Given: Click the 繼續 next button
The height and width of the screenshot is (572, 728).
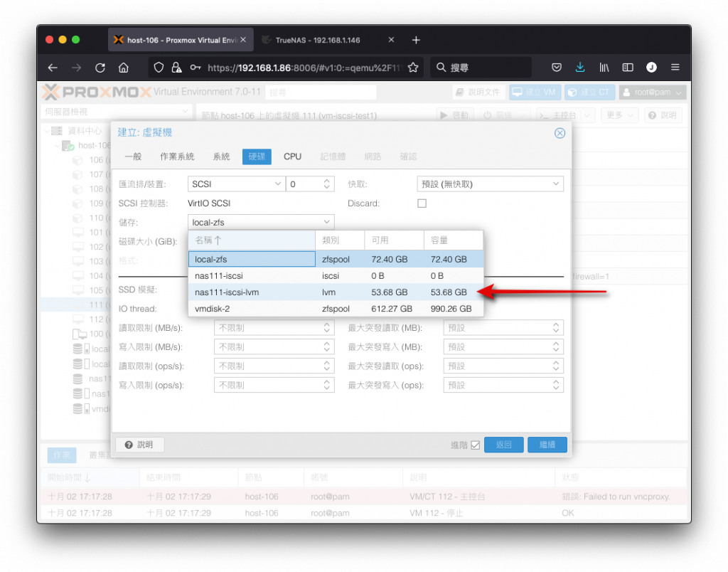Looking at the screenshot, I should pos(547,445).
